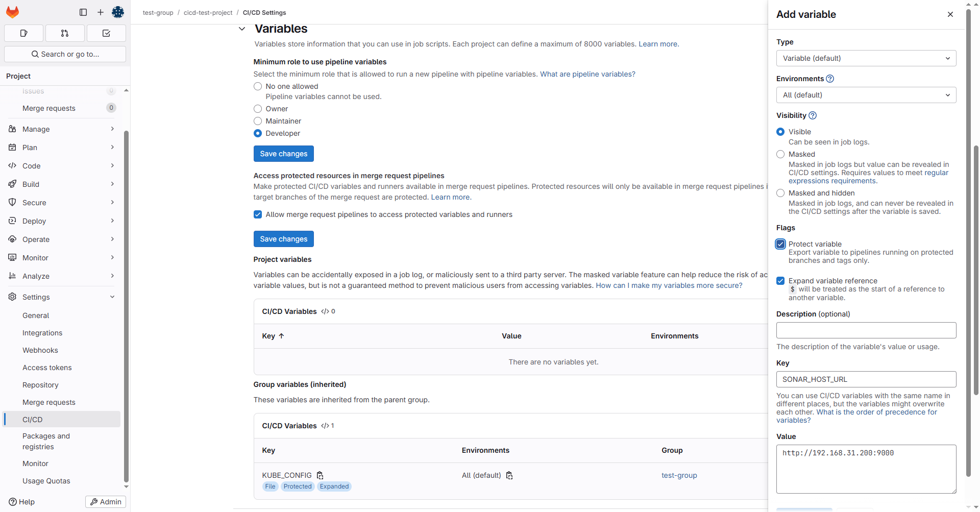Image resolution: width=980 pixels, height=512 pixels.
Task: Click the GitLab logo home icon
Action: tap(13, 12)
